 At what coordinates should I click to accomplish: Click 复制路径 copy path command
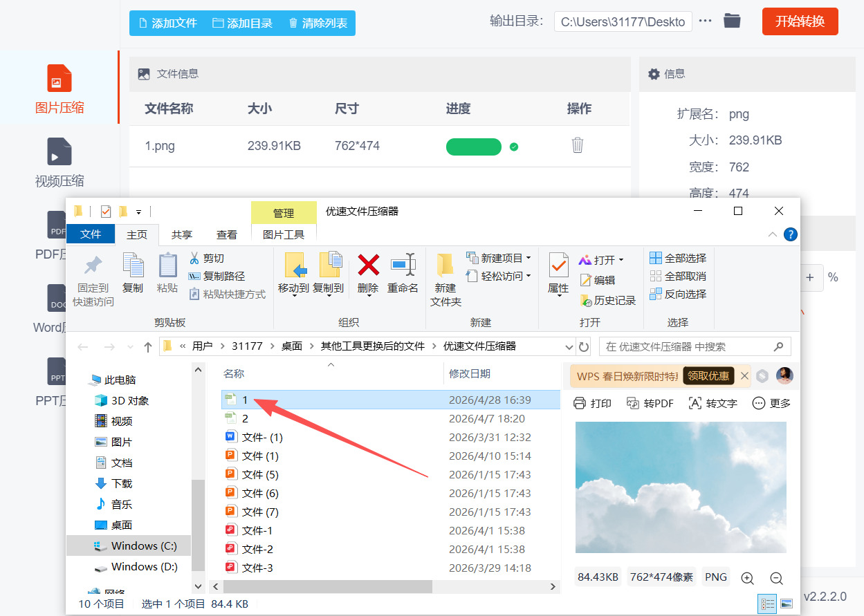coord(217,276)
